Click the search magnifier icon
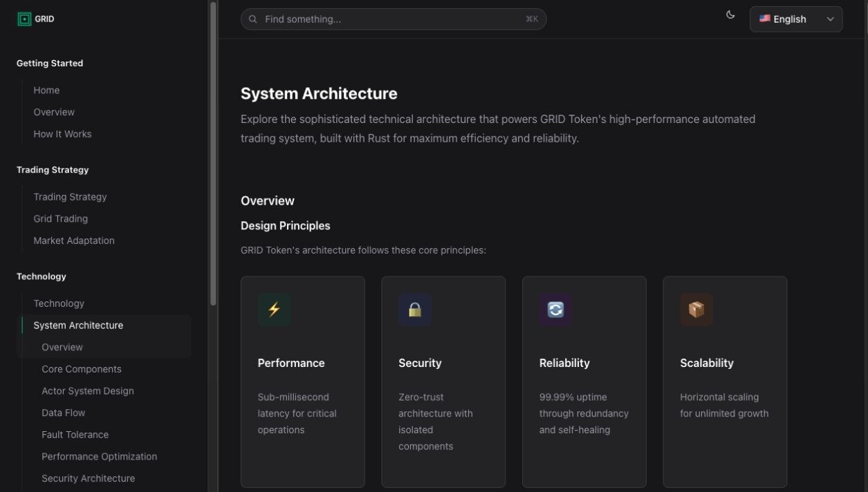868x492 pixels. [253, 19]
